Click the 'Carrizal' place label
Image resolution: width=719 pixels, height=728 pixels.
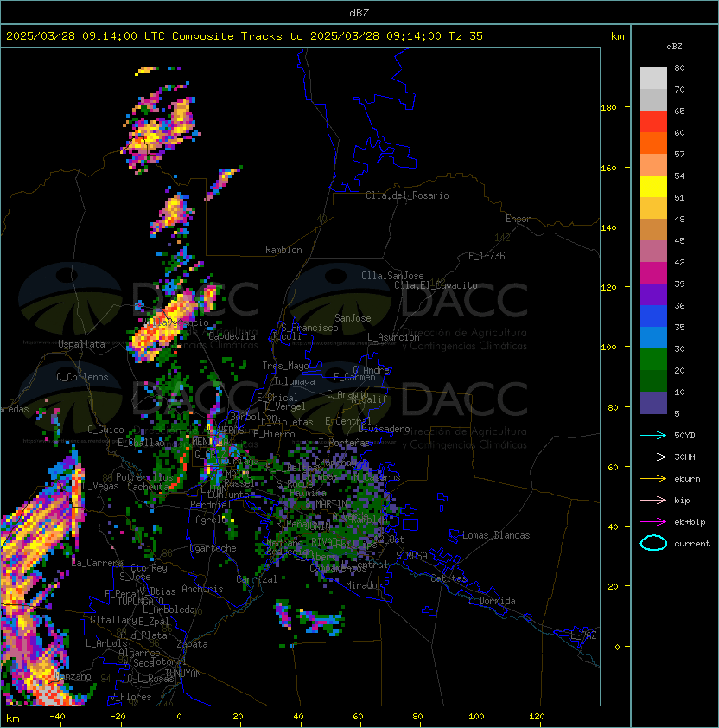coord(257,579)
